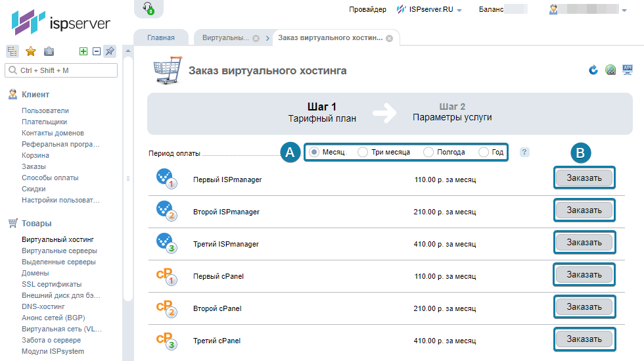Open the user account dropdown arrow

[624, 11]
